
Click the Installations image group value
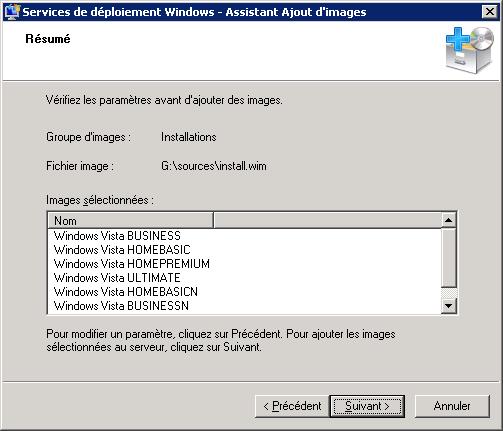189,137
